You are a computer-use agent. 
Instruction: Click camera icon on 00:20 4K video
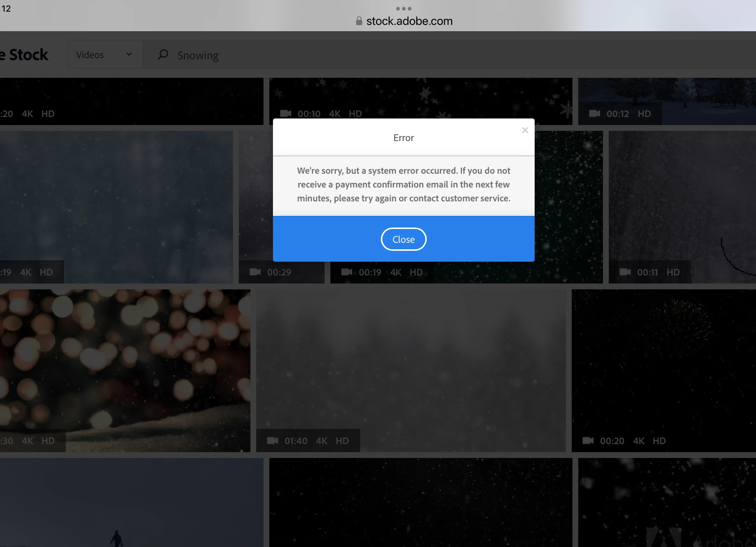point(588,441)
